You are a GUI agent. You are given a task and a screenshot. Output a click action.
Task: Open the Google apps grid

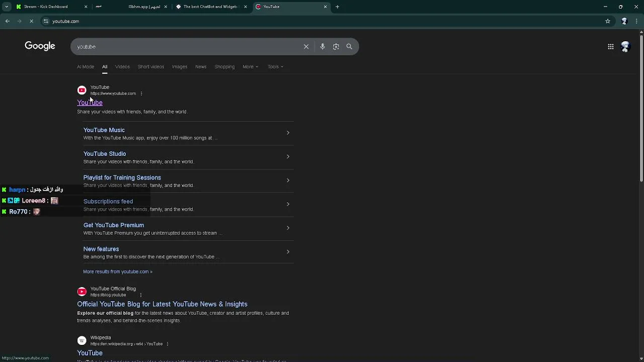tap(610, 47)
